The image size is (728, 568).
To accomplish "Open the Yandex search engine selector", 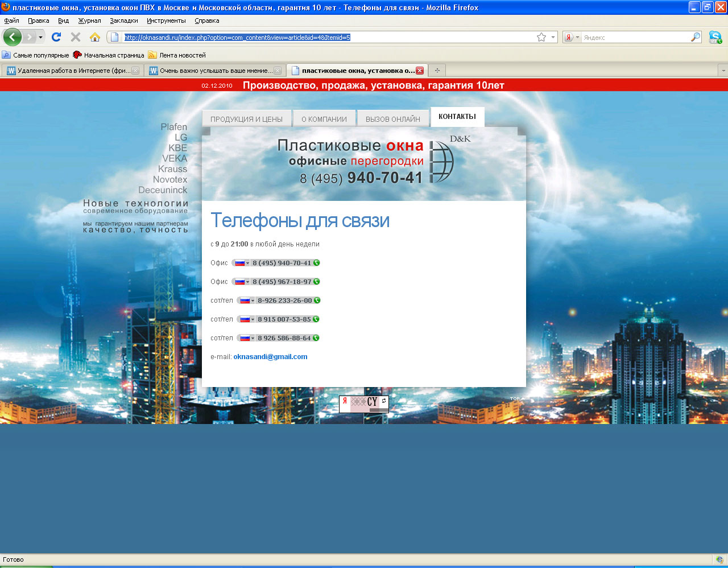I will [x=573, y=38].
